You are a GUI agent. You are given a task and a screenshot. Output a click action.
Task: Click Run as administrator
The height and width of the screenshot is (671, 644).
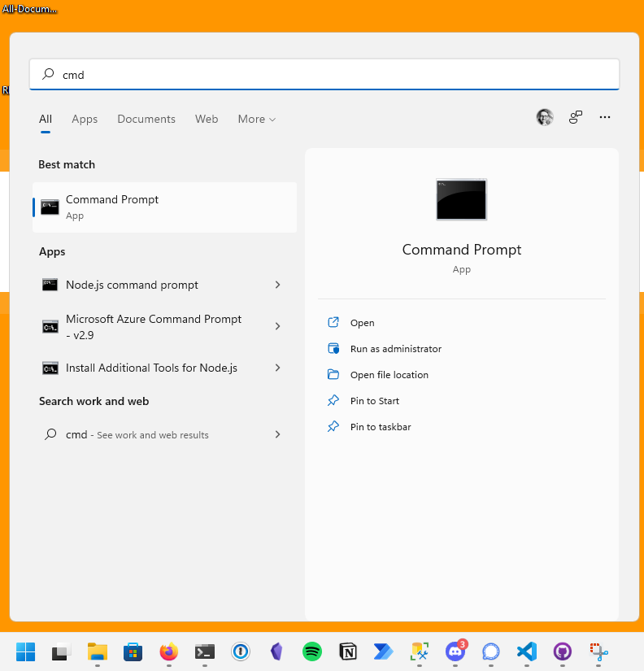pos(395,349)
